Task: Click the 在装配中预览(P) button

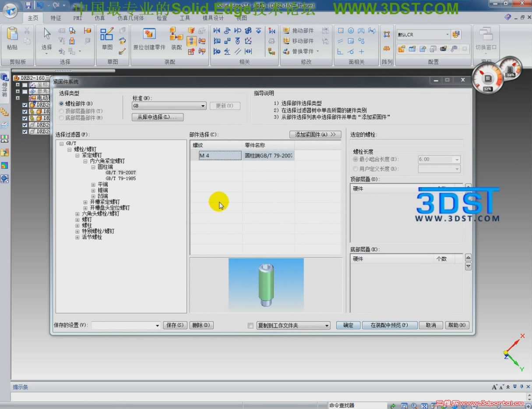Action: click(x=389, y=325)
